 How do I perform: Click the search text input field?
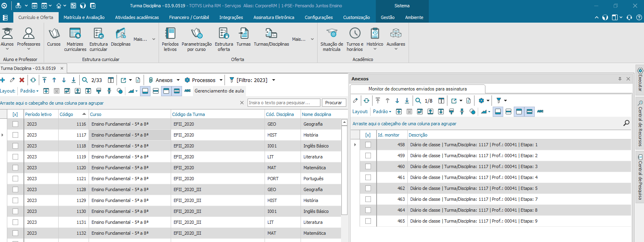tap(283, 103)
